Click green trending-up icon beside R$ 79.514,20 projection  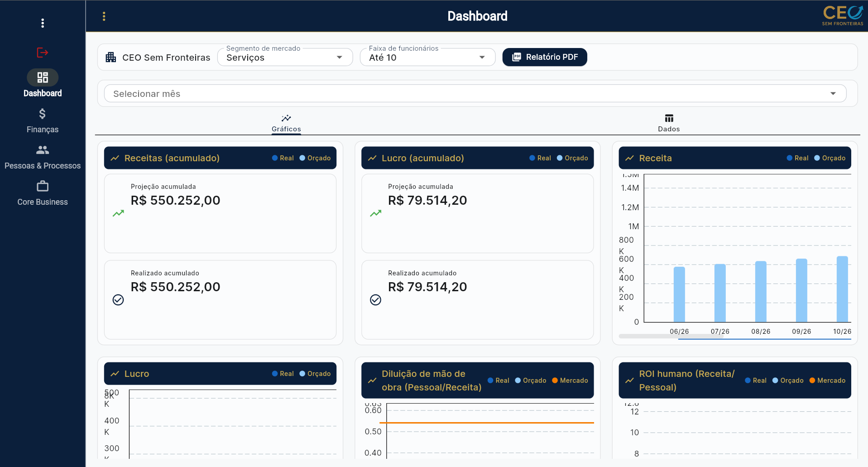[x=375, y=213]
